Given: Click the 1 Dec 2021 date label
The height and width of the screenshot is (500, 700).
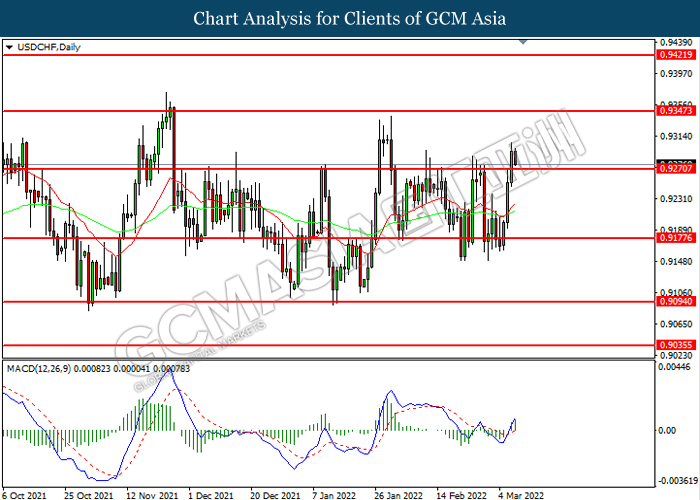Looking at the screenshot, I should coord(211,495).
